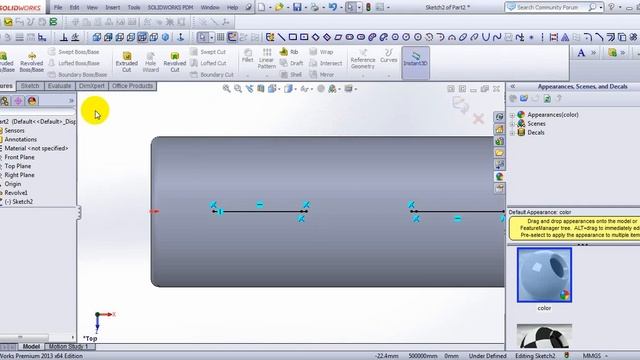Switch to the Sketch tab

pyautogui.click(x=30, y=86)
